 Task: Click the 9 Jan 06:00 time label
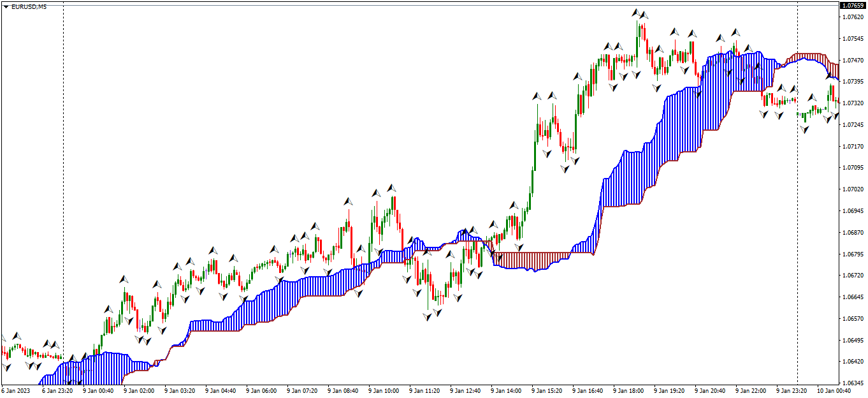tap(261, 390)
